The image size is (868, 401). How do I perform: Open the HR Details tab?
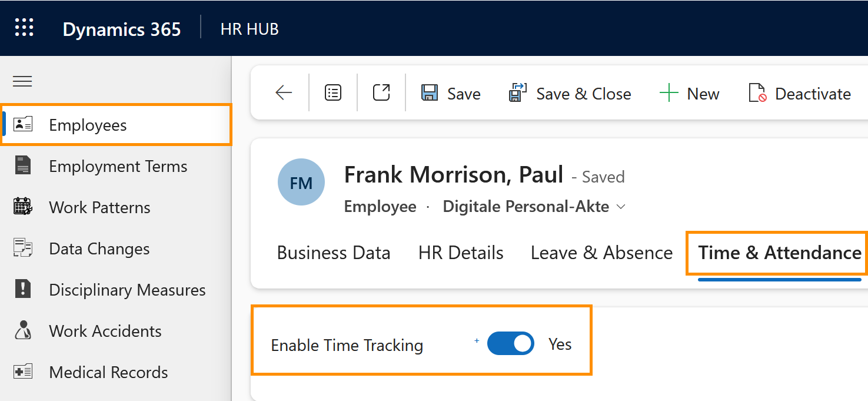click(x=461, y=253)
